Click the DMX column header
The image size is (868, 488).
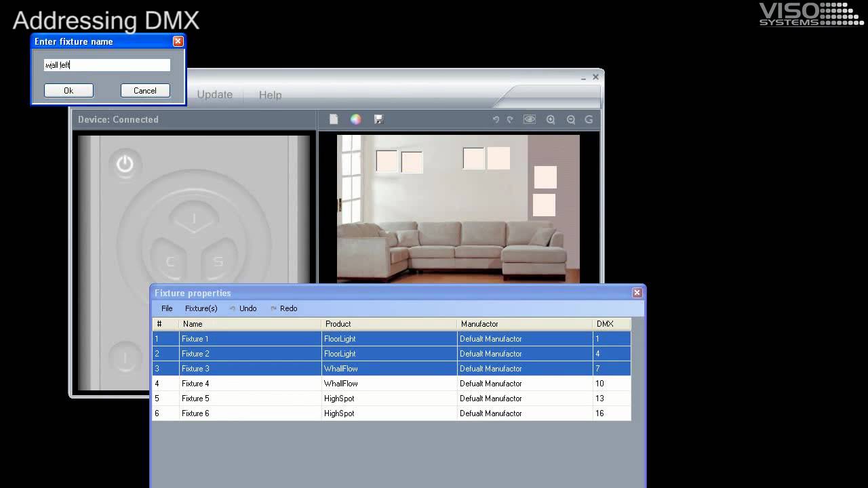[612, 324]
